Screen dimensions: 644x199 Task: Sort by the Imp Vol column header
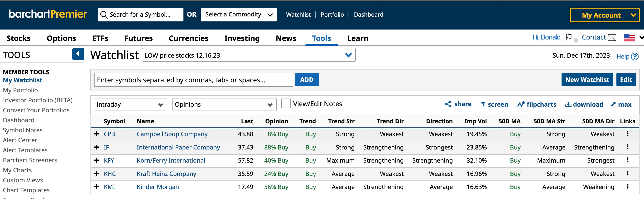(x=475, y=121)
